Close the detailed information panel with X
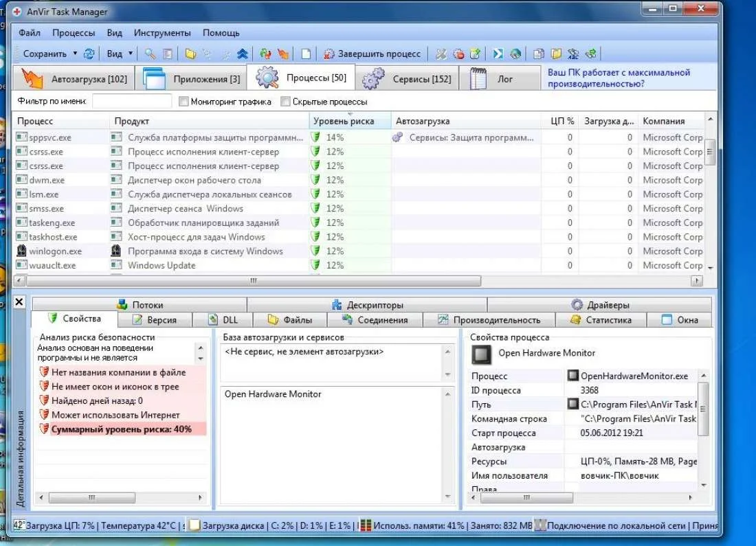The width and height of the screenshot is (756, 546). pyautogui.click(x=19, y=302)
